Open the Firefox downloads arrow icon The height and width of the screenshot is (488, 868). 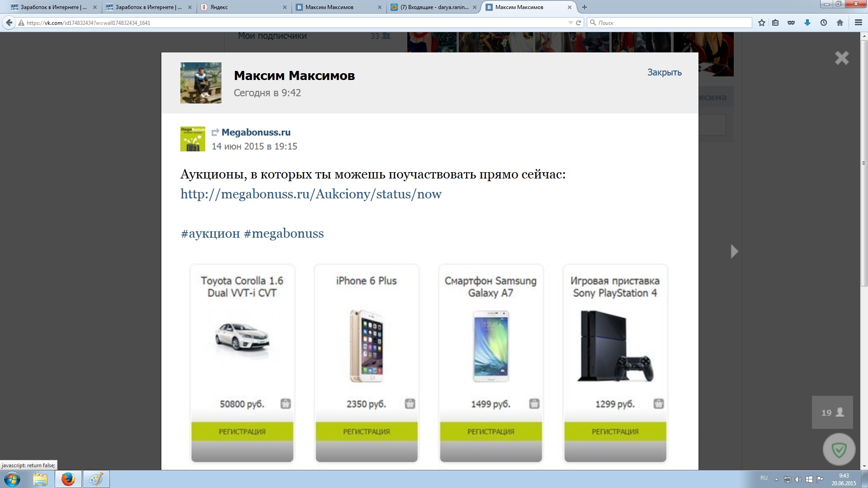click(807, 23)
